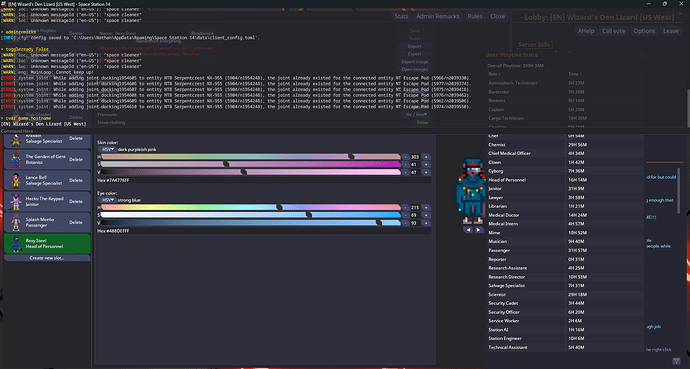Click the Chemist playtime row
The image size is (690, 369).
pyautogui.click(x=565, y=145)
